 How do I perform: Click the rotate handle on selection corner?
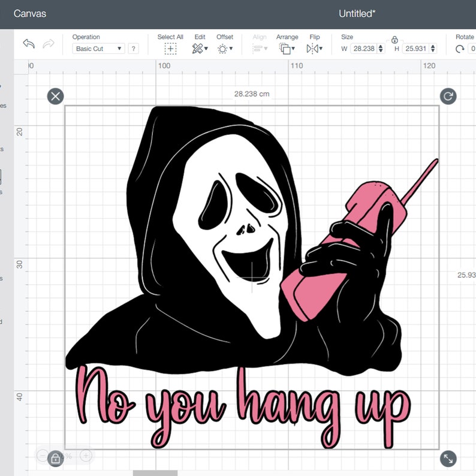pos(448,97)
